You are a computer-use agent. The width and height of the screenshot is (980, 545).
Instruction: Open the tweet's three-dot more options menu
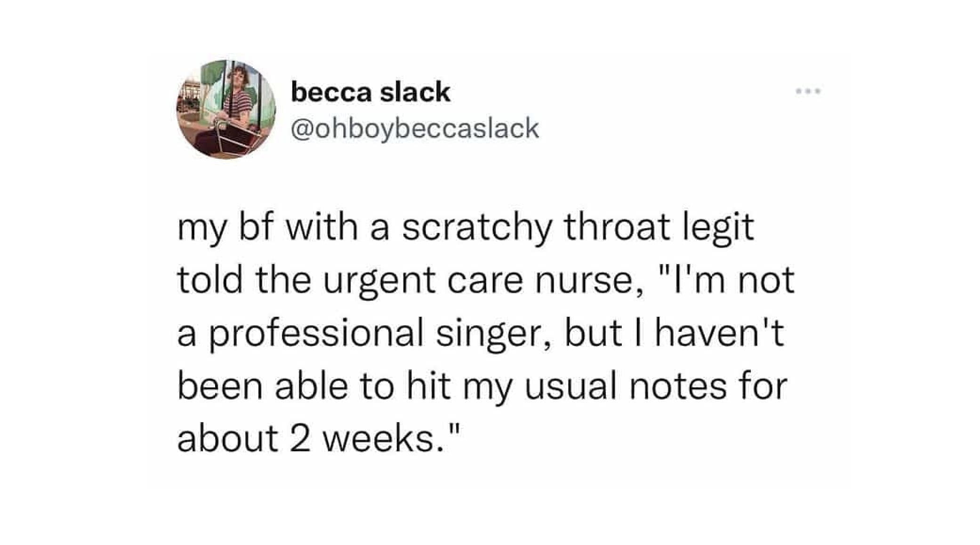pyautogui.click(x=808, y=91)
